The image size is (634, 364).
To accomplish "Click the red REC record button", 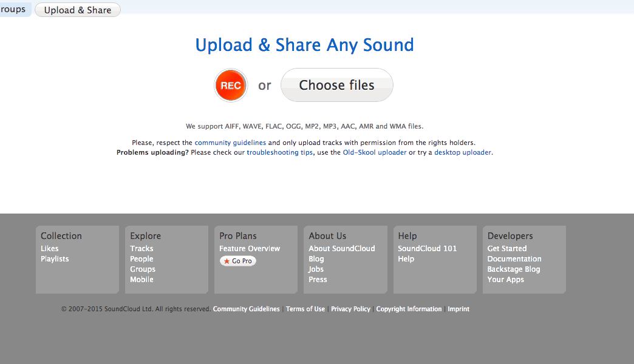I will click(x=231, y=86).
